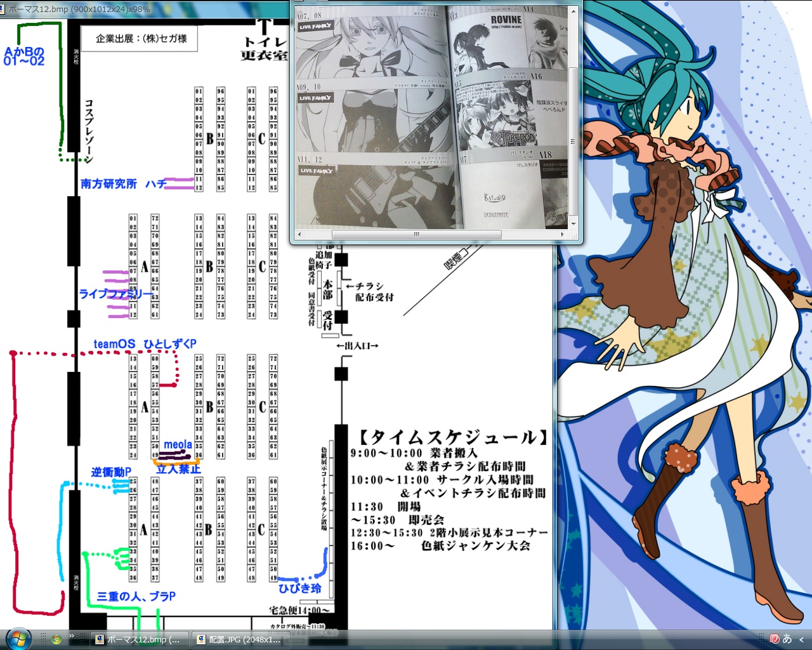Click the 宅急便14:00～ label
Viewport: 812px width, 650px height.
(300, 611)
